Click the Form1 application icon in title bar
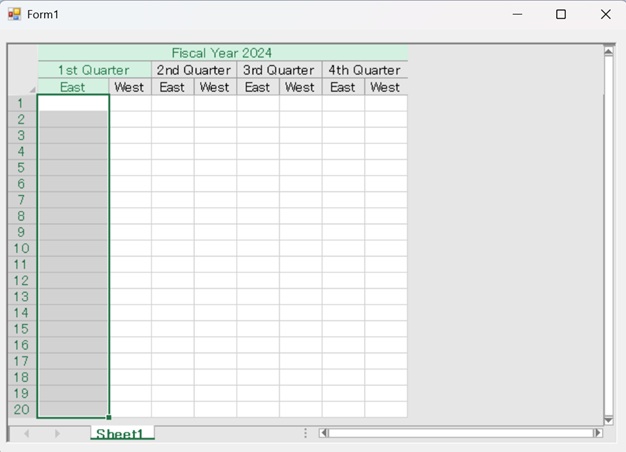 (14, 14)
